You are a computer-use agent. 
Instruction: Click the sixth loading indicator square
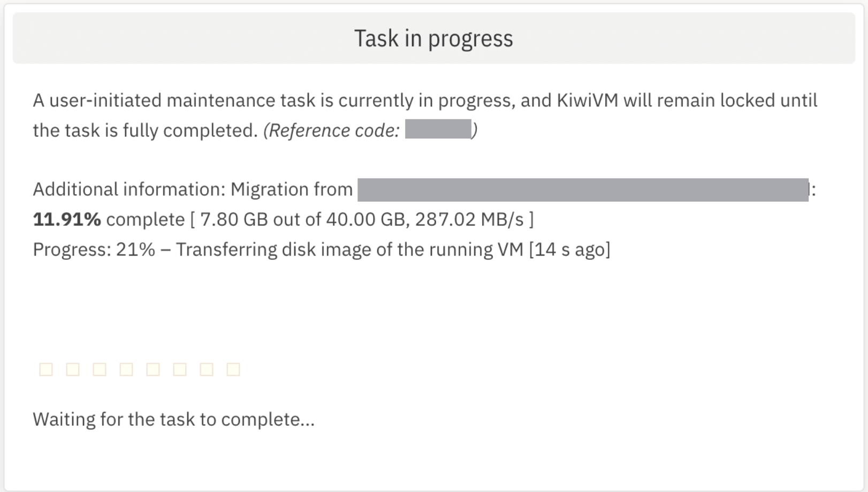click(180, 370)
